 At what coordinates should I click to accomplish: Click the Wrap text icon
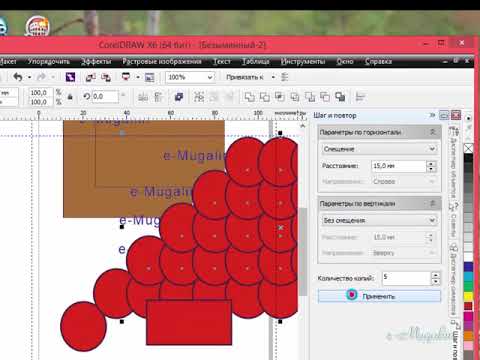coord(179,97)
